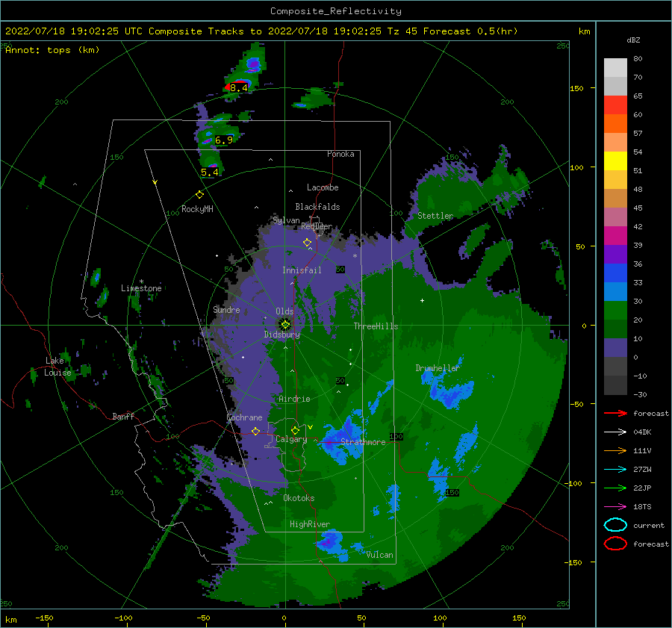Click the yellow 54 dBZ swatch

pos(615,161)
